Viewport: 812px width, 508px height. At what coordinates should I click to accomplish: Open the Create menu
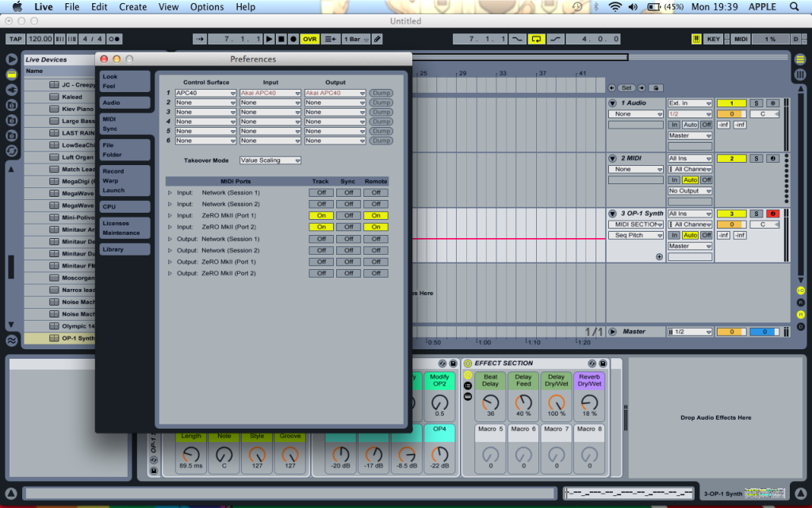[132, 6]
